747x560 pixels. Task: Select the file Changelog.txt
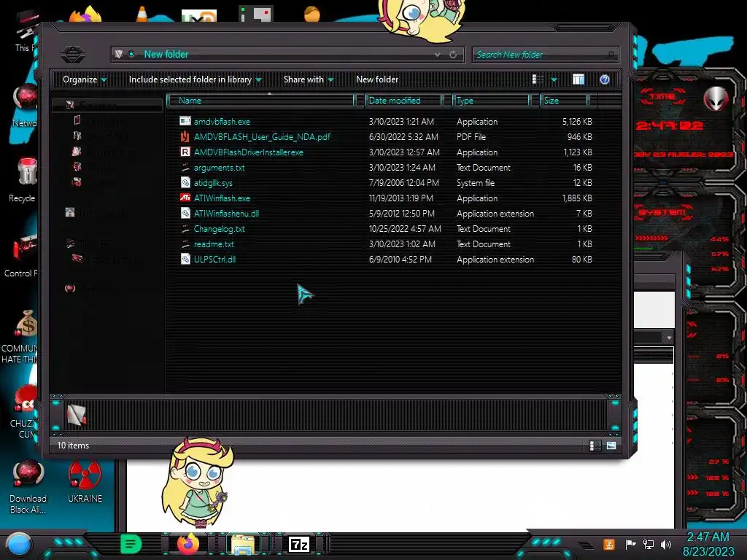click(219, 228)
